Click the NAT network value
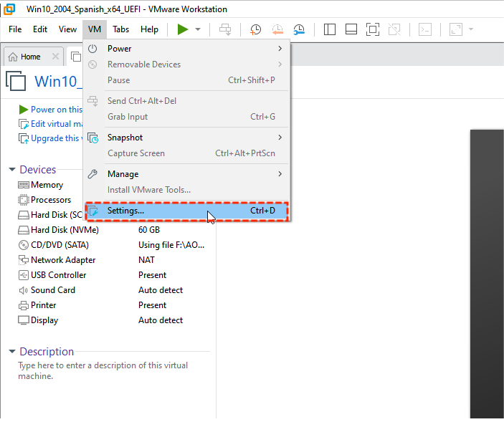Image resolution: width=504 pixels, height=422 pixels. pos(146,260)
